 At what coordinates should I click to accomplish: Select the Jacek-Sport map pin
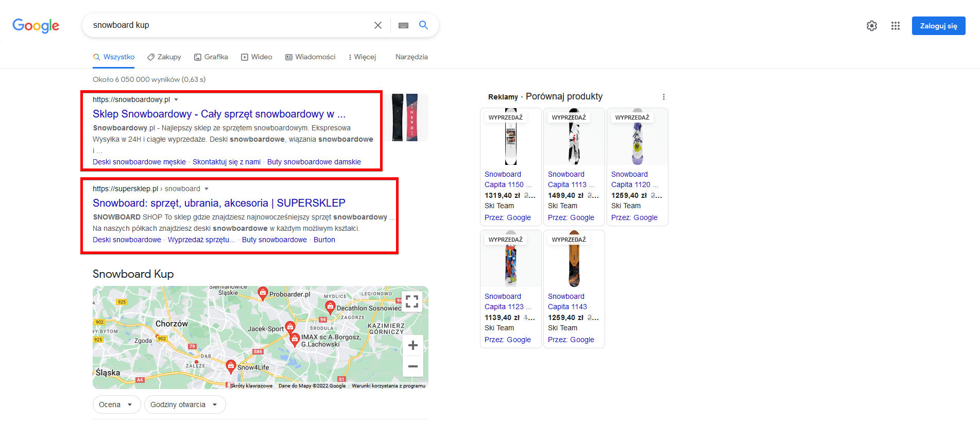(290, 327)
